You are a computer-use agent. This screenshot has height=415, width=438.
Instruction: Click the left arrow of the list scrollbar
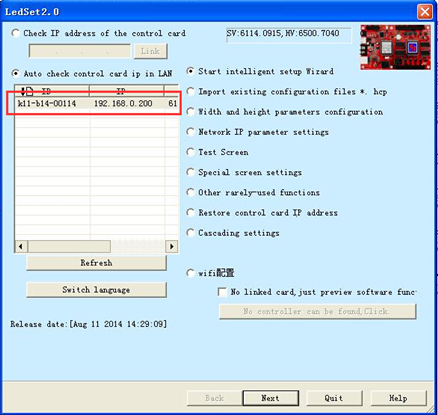[21, 246]
